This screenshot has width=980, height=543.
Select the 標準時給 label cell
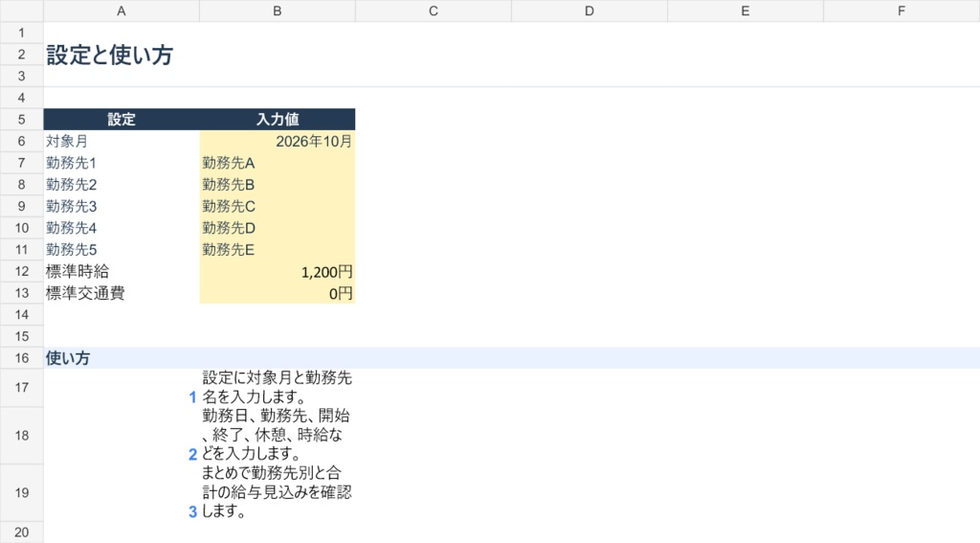(x=122, y=271)
